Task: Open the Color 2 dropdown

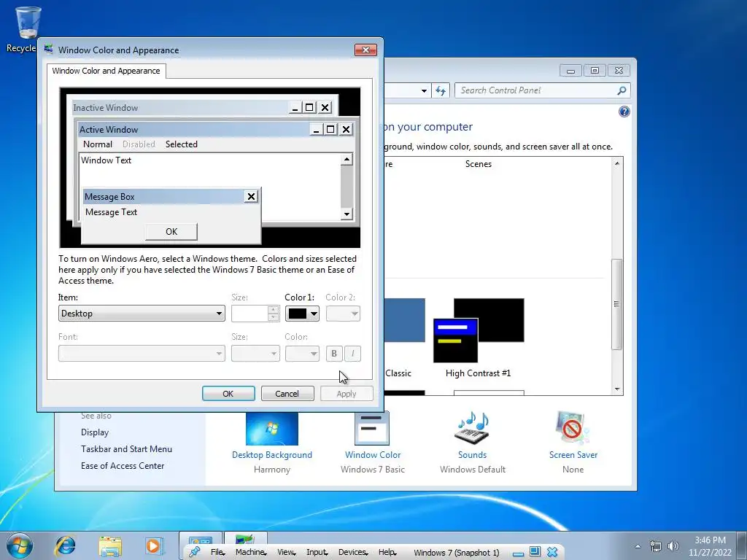Action: click(343, 314)
